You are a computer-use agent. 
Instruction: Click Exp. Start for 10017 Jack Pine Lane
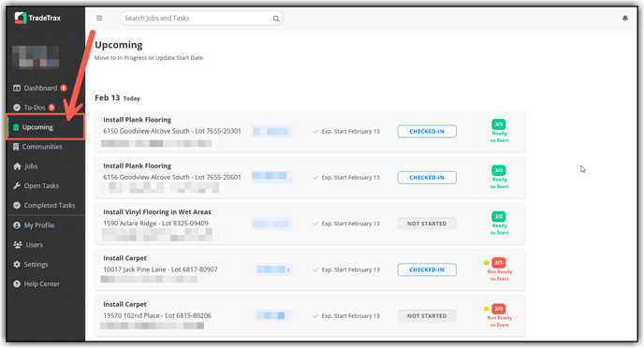[x=346, y=269]
